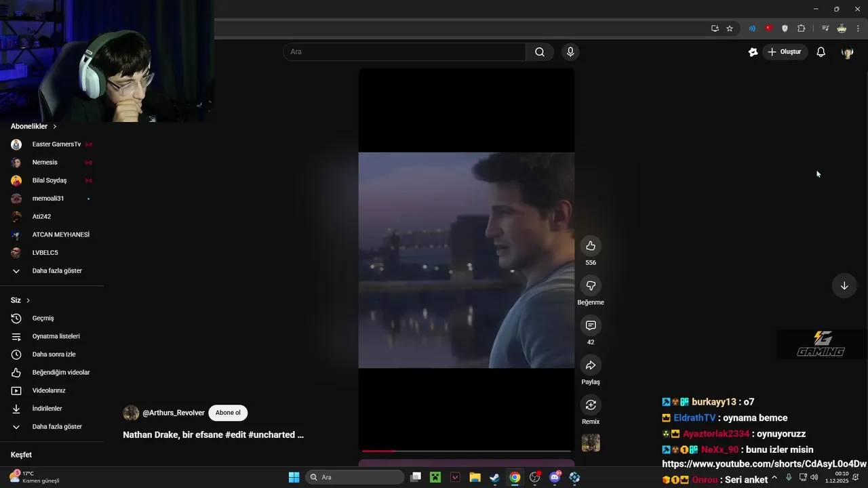868x488 pixels.
Task: Expand the Abonelikler section chevron
Action: coord(55,127)
